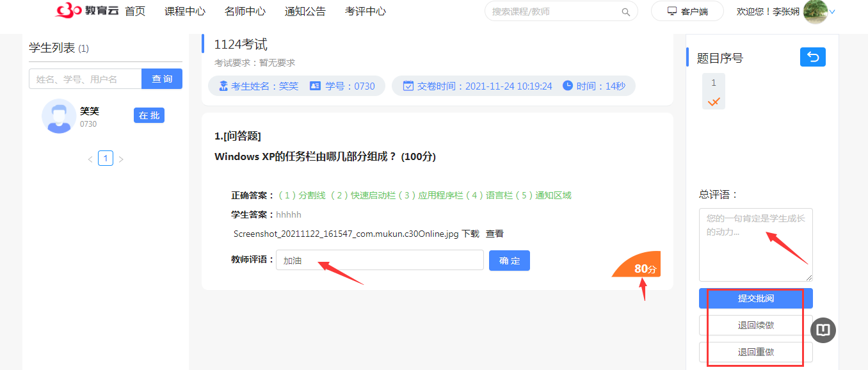The image size is (868, 370).
Task: Click the blue return arrow icon
Action: [812, 57]
